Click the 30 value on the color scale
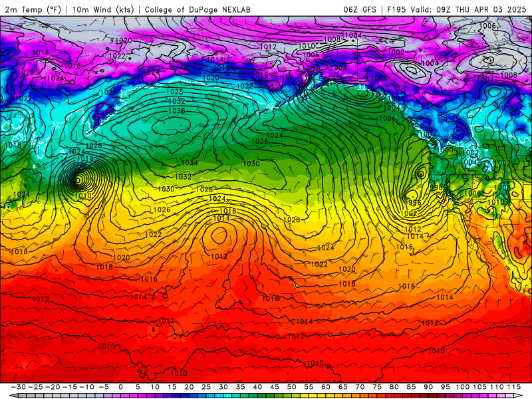Screen dimensions: 532x399 [x=223, y=387]
